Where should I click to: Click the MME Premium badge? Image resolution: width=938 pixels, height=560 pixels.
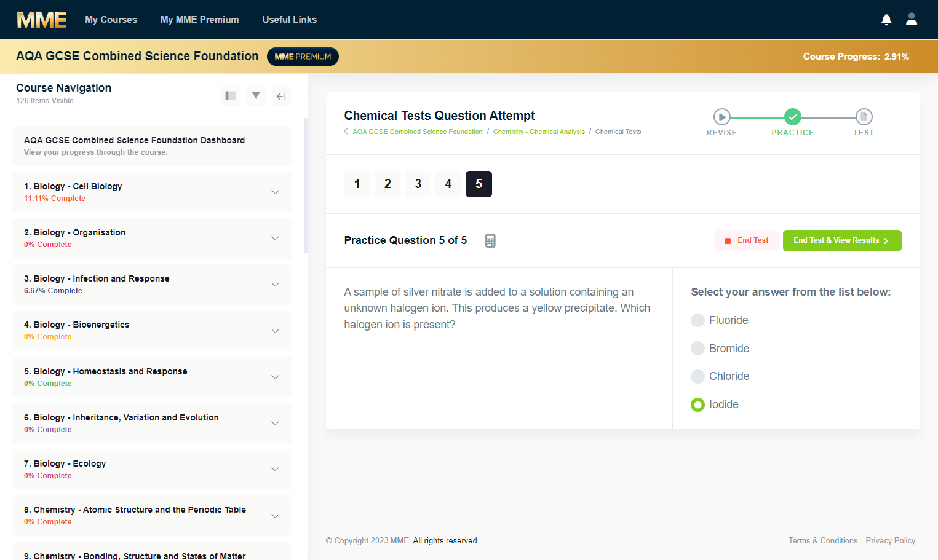pyautogui.click(x=303, y=57)
